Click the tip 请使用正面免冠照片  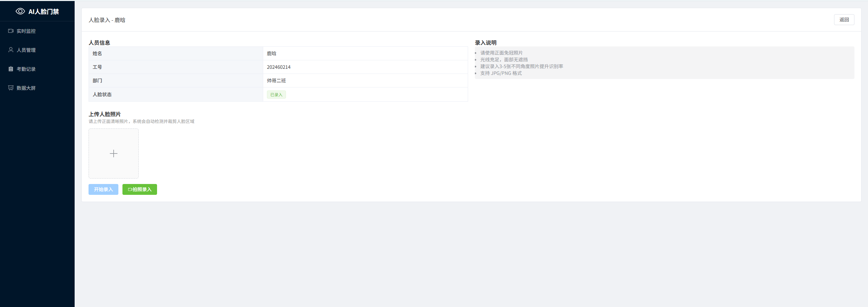click(x=501, y=53)
